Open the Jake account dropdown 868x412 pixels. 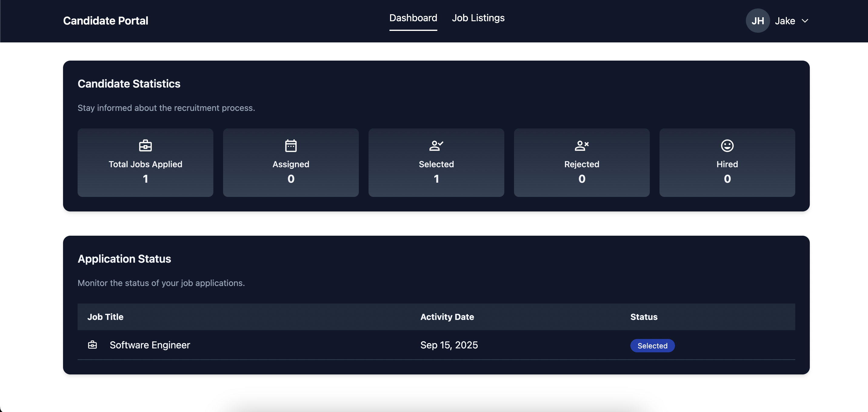(x=785, y=21)
